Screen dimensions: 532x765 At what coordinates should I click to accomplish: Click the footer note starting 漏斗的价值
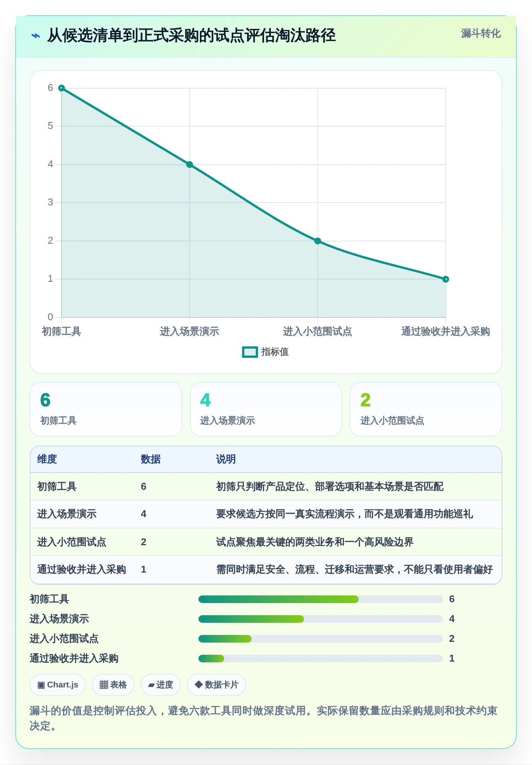coord(264,718)
